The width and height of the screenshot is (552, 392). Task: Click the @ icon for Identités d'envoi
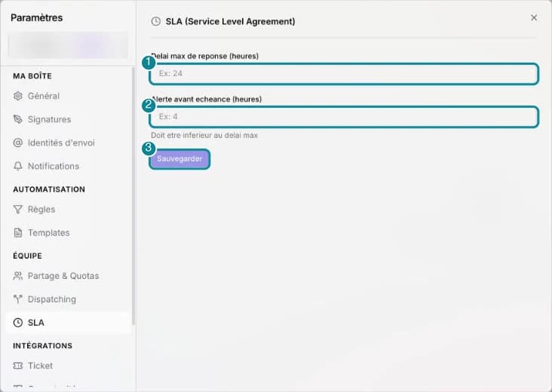click(17, 142)
